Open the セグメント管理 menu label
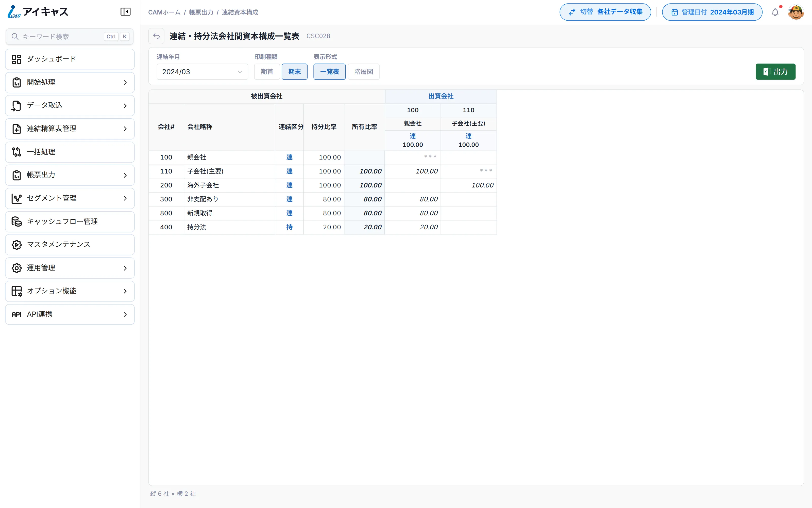Screen dimensions: 812x508 [x=52, y=198]
